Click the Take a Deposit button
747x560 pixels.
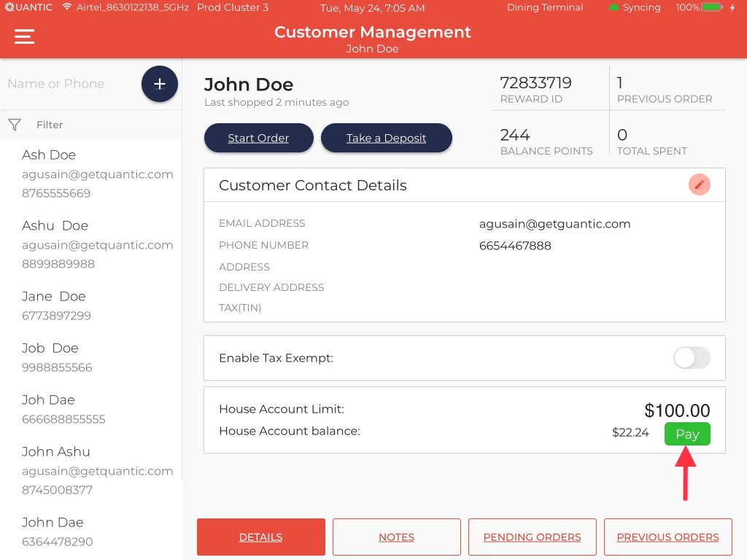click(386, 138)
